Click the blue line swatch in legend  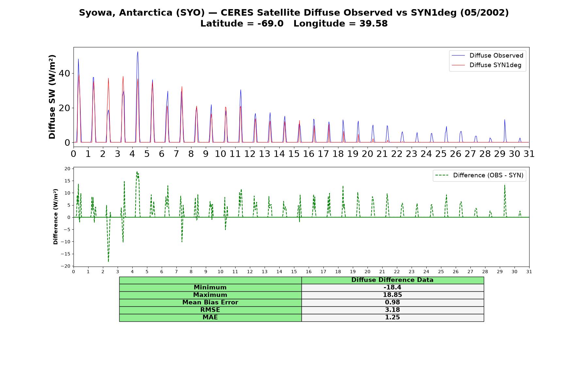point(458,56)
